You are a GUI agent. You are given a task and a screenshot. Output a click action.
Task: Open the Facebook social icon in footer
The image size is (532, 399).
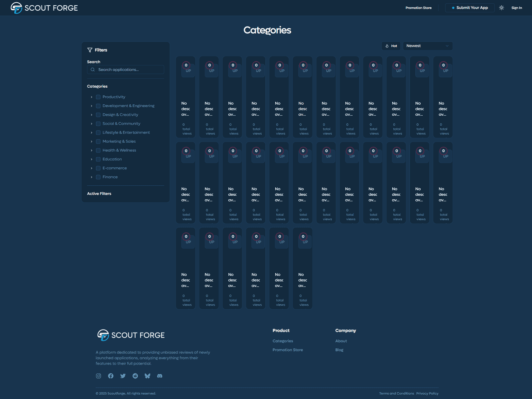[x=111, y=376]
